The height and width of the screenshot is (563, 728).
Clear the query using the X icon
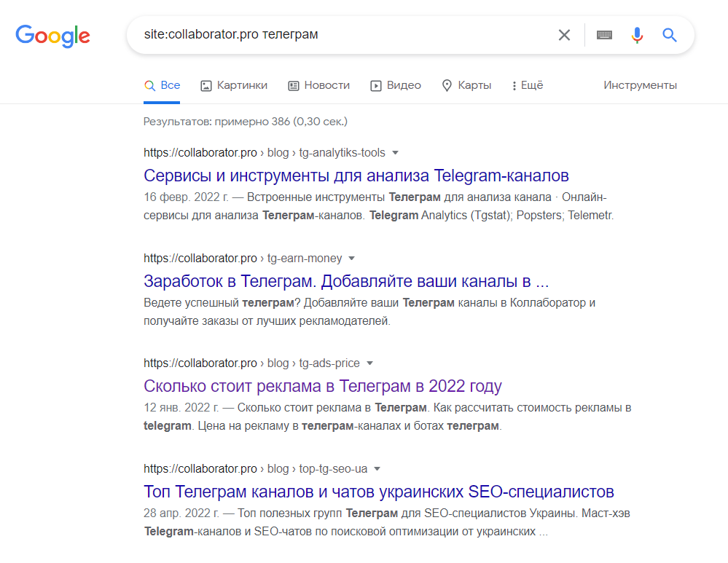[x=564, y=34]
